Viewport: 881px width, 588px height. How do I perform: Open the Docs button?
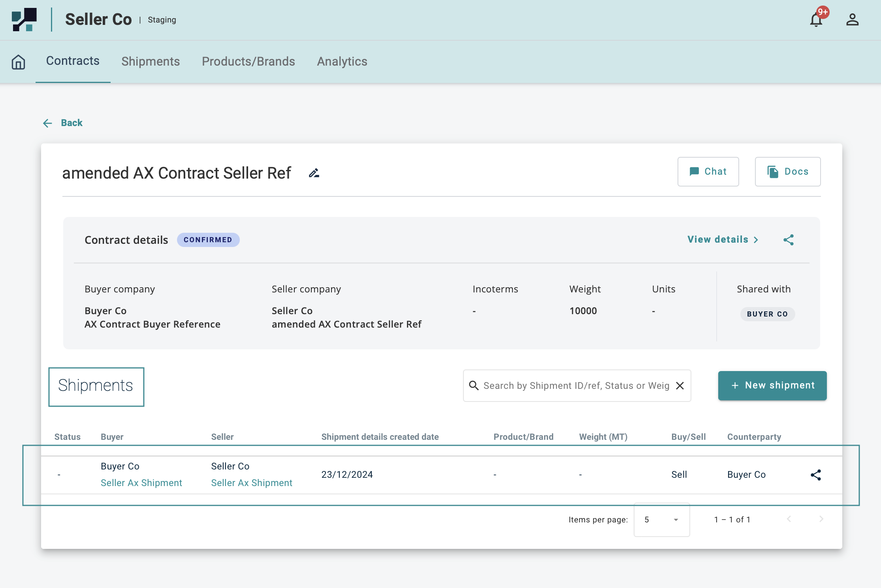click(787, 171)
